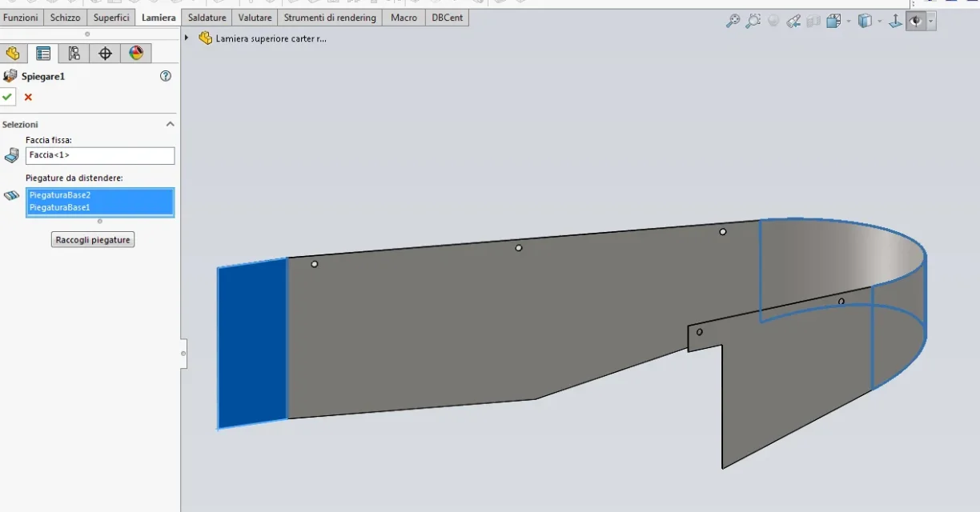The height and width of the screenshot is (512, 980).
Task: Click the Section View icon
Action: point(813,22)
